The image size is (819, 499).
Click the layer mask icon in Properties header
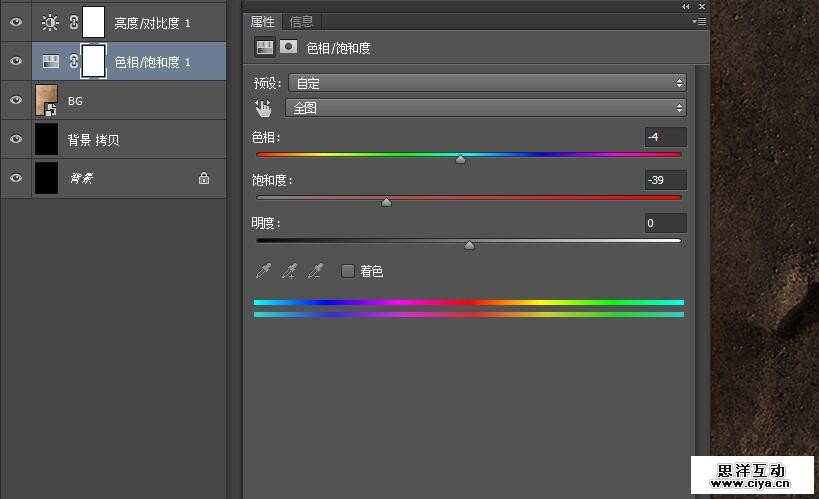pos(289,47)
